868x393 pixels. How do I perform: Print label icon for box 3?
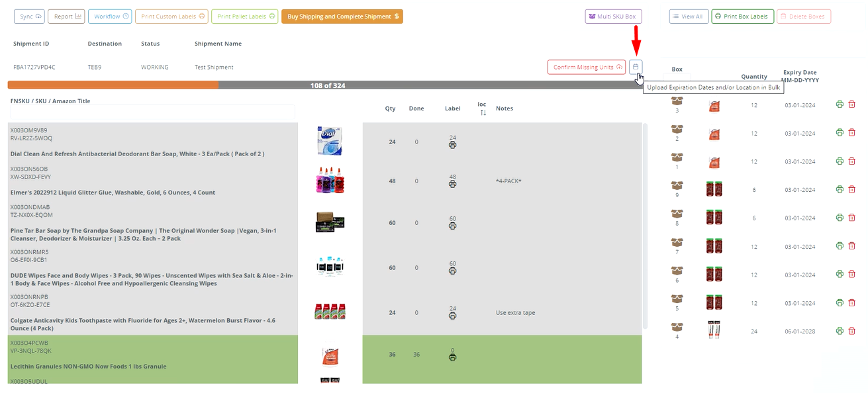coord(840,105)
